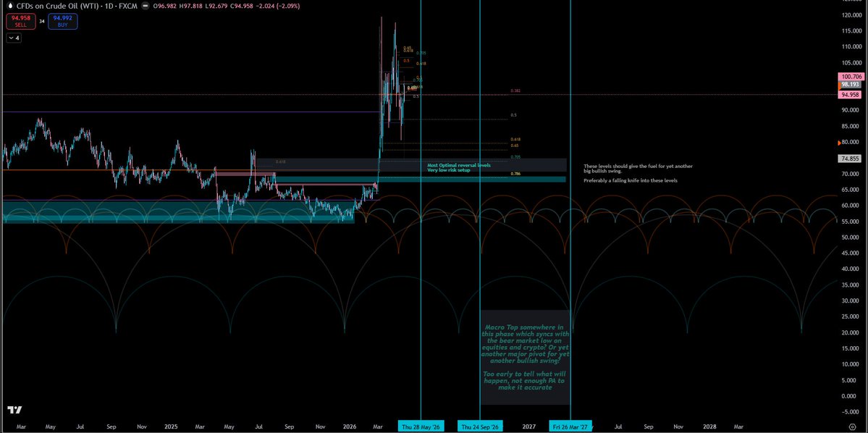Select the Thu 28 May '26 date label
Viewport: 868px width, 433px height.
point(421,427)
